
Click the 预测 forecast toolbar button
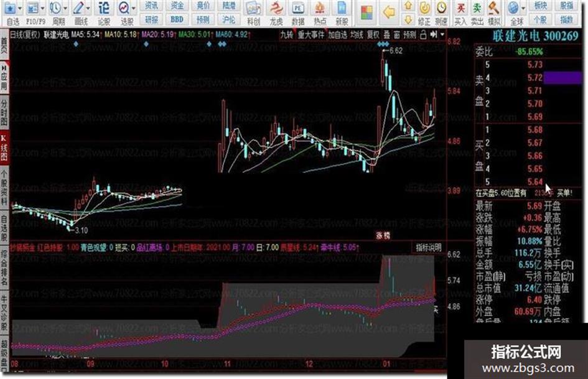click(203, 19)
